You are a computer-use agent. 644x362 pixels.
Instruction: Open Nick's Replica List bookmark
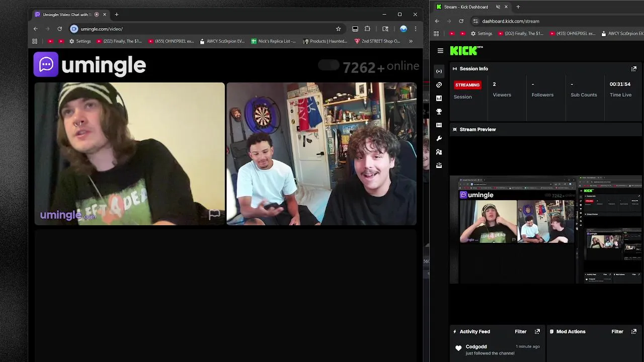click(273, 41)
